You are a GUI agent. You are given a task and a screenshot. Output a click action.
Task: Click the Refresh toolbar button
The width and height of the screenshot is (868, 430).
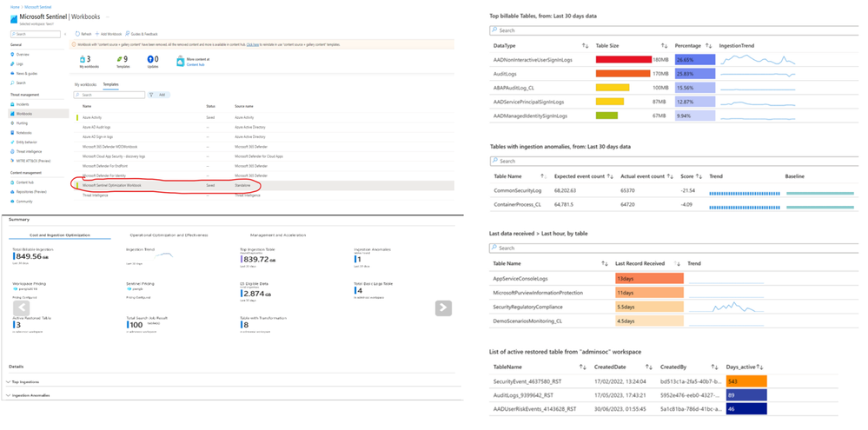coord(83,34)
